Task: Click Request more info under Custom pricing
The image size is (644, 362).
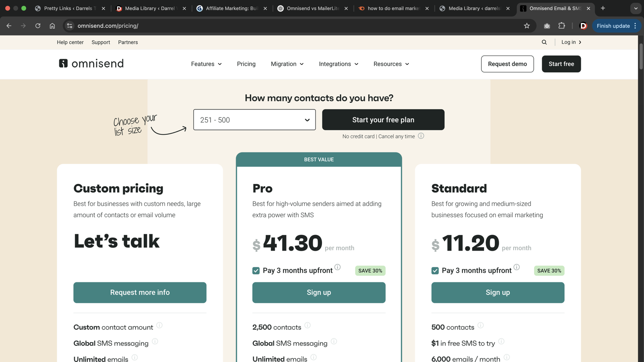Action: (x=140, y=292)
